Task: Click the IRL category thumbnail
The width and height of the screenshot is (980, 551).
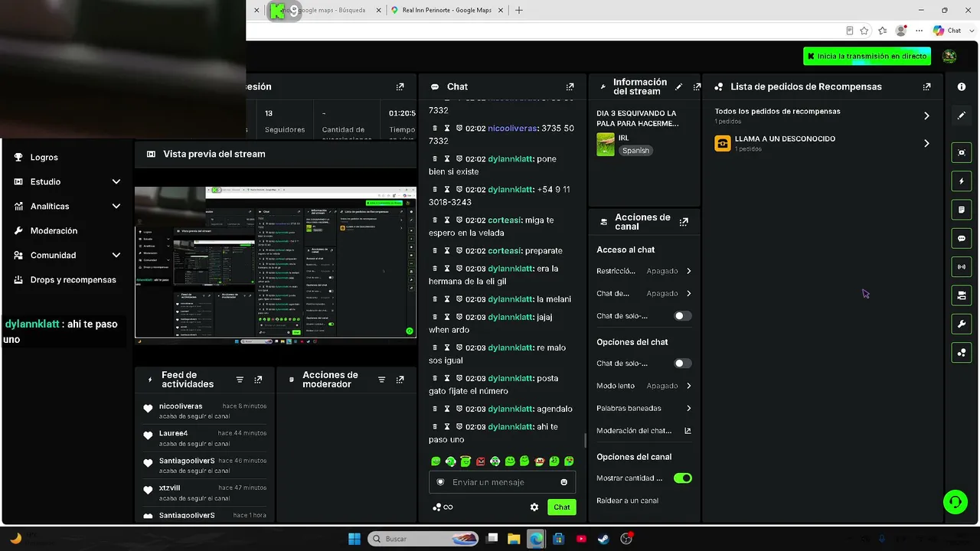Action: click(x=606, y=144)
